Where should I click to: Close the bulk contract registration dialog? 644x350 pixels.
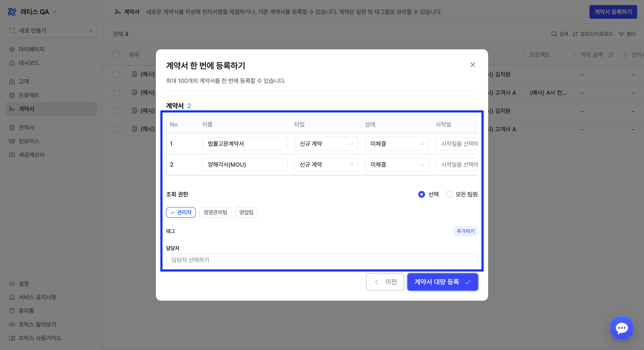[473, 65]
